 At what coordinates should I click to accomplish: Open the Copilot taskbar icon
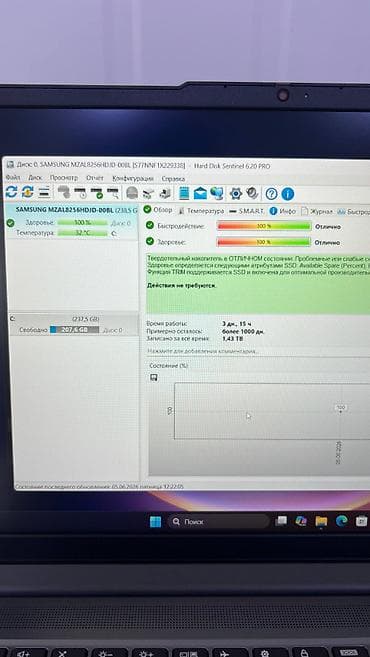301,521
